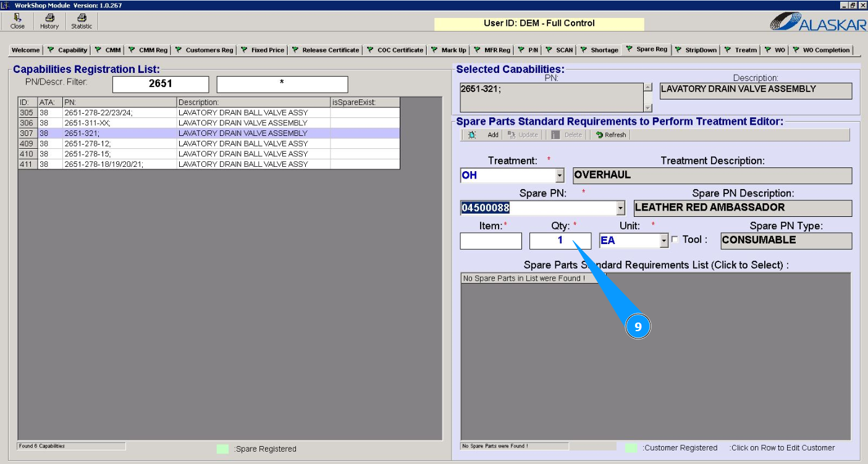The image size is (868, 464).
Task: Switch to the Fixed Price tab
Action: [x=262, y=50]
